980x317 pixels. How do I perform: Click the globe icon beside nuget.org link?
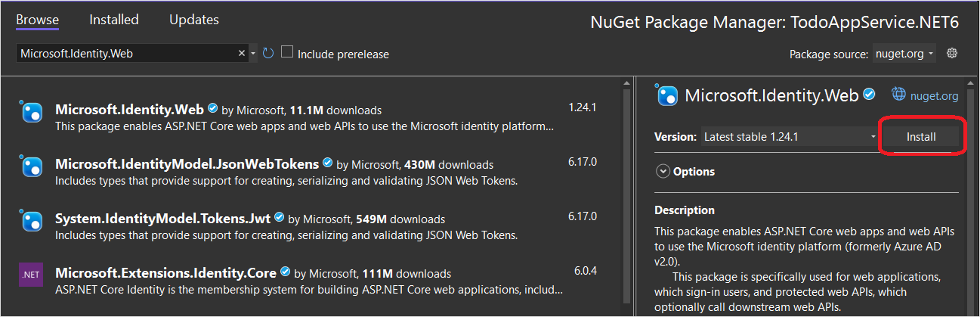point(898,95)
